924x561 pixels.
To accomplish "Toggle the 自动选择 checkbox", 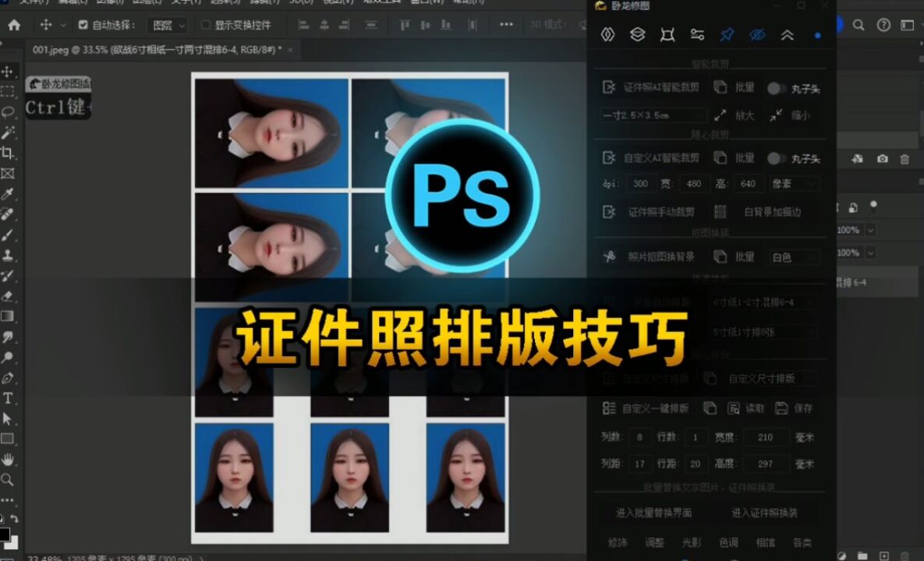I will pyautogui.click(x=83, y=25).
